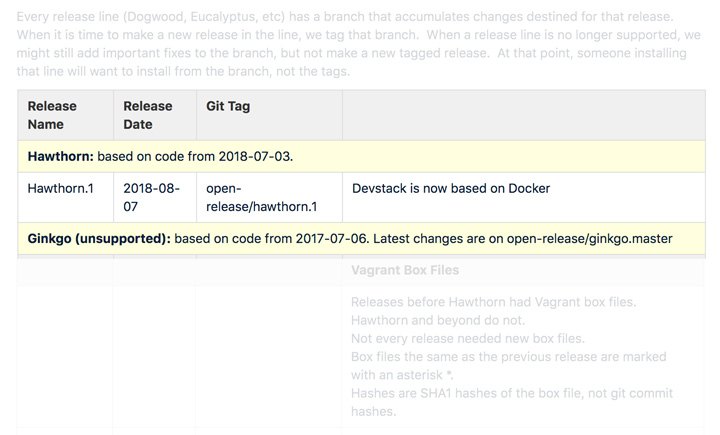Click the open-release/hawthorn.1 git tag cell
This screenshot has height=435, width=720.
261,197
